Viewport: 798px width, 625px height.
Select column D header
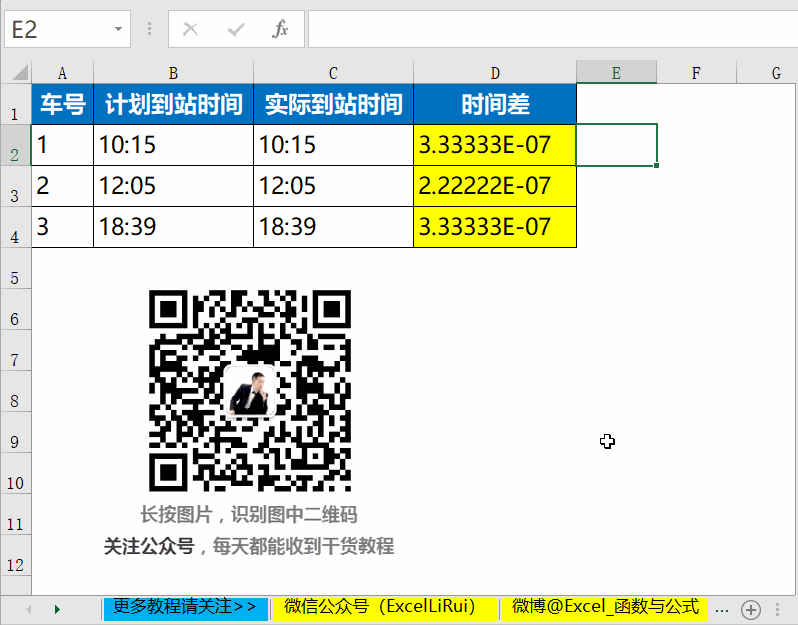click(495, 73)
